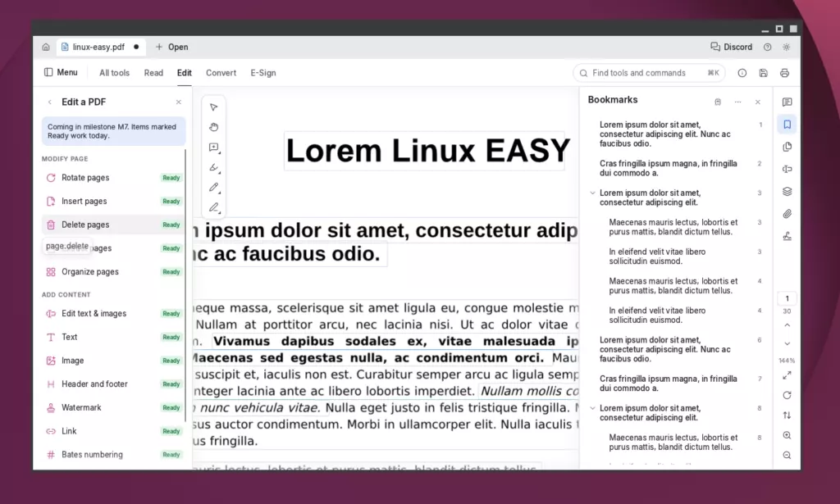
Task: Choose Delete pages tool
Action: [113, 225]
